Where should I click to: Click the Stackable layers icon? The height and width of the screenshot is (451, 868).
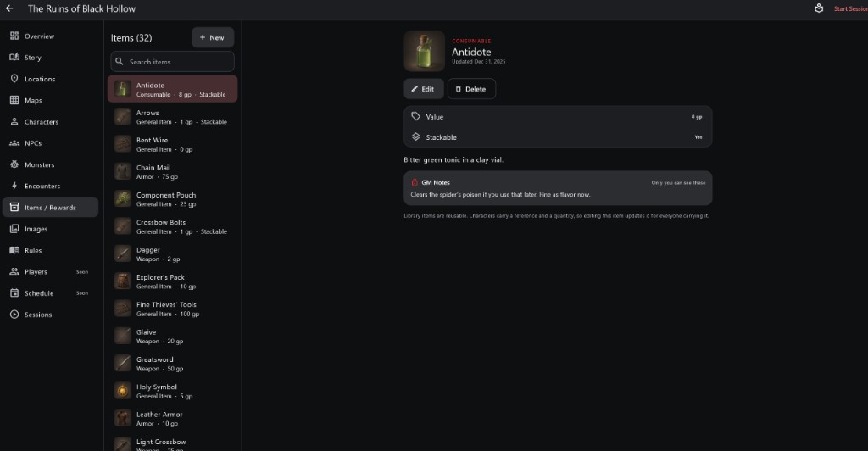[x=415, y=136]
